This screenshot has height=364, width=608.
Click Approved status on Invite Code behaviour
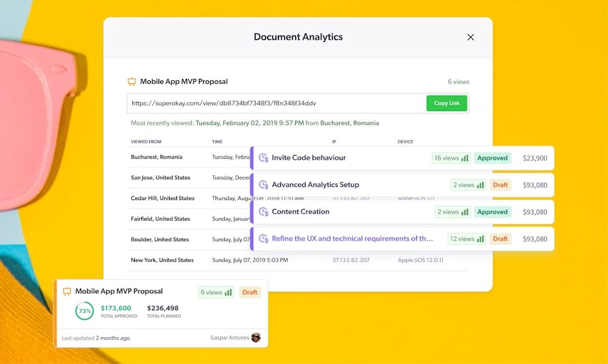(492, 158)
